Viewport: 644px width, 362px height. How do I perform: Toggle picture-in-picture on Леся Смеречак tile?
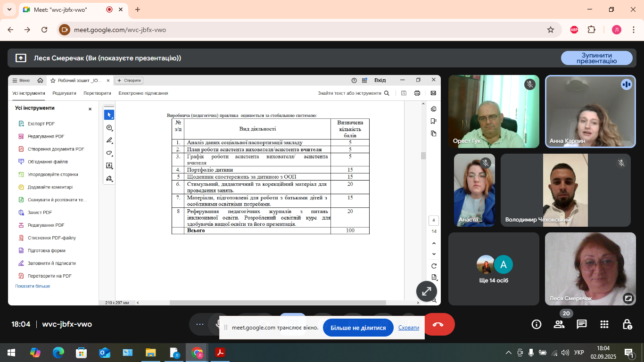[x=628, y=298]
